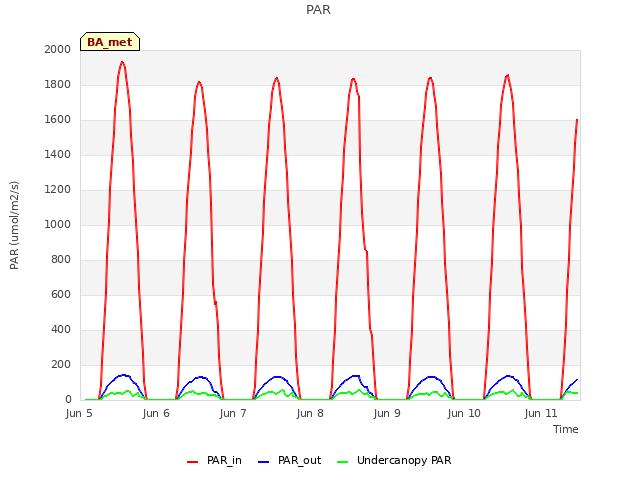Click the 1800 y-axis tick label
This screenshot has height=480, width=640.
click(58, 84)
